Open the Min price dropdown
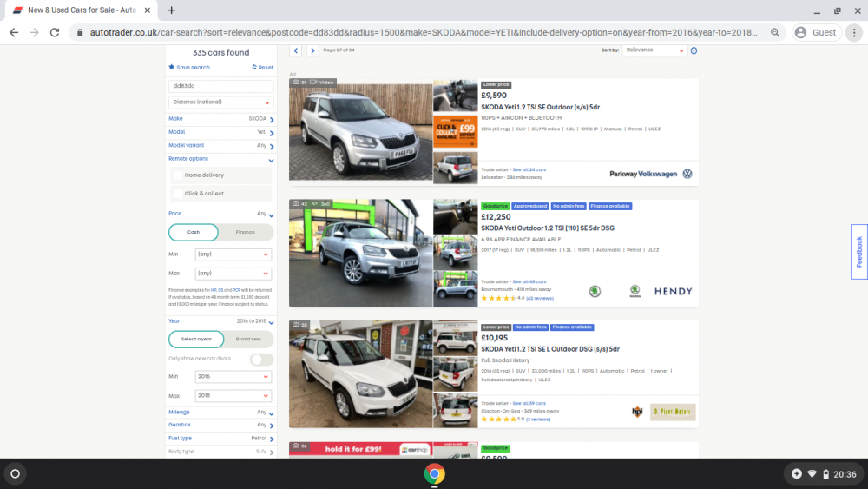 pyautogui.click(x=233, y=254)
